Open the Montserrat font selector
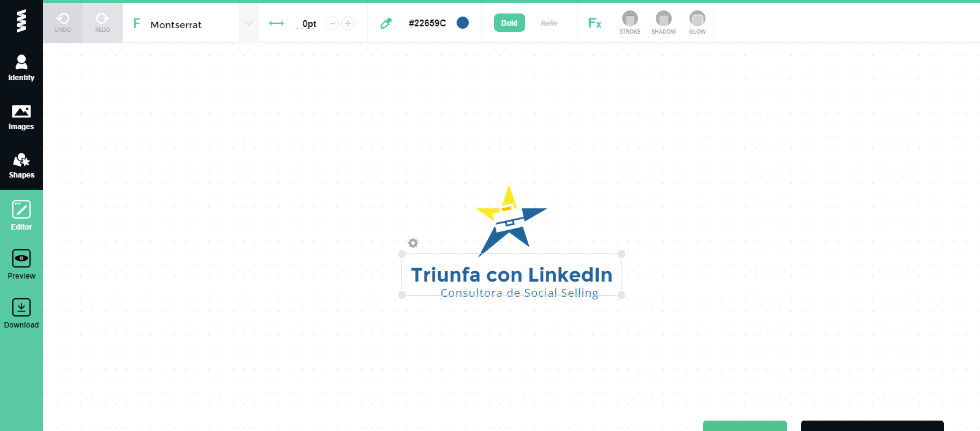The width and height of the screenshot is (980, 431). click(x=181, y=24)
